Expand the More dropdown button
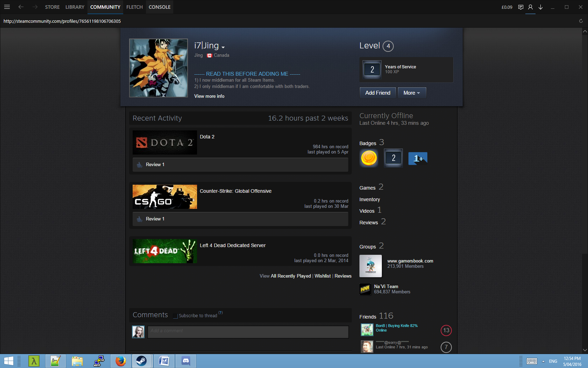The height and width of the screenshot is (368, 588). 412,93
